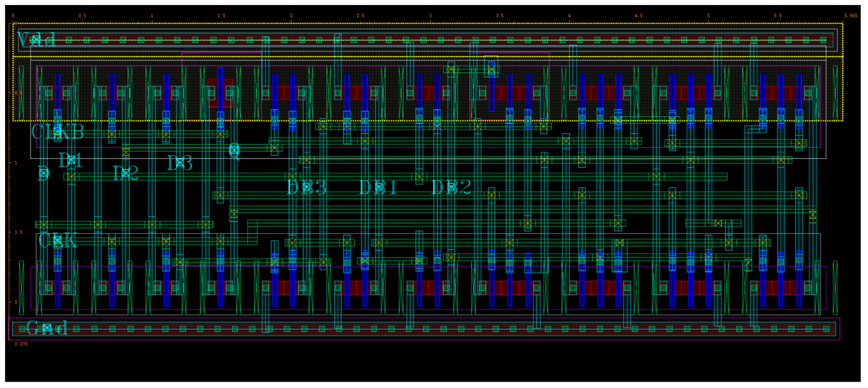Viewport: 868px width, 388px height.
Task: Select the CLK pin marker
Action: click(x=58, y=240)
